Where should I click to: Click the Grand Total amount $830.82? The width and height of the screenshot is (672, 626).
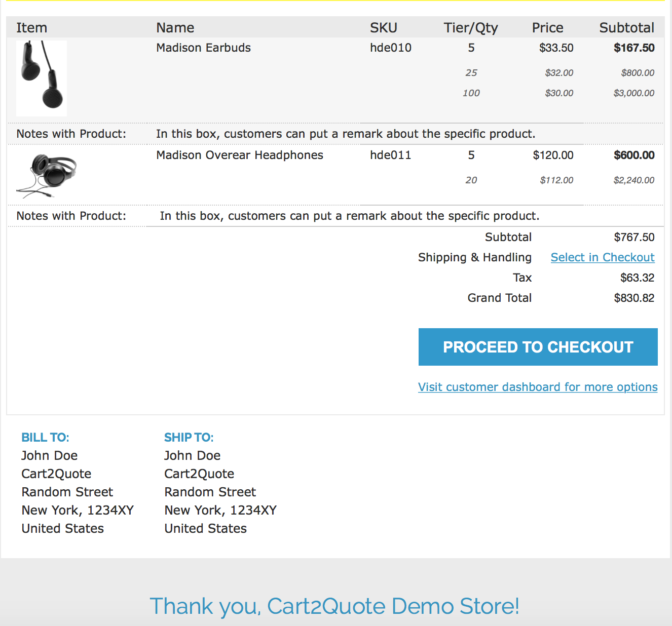click(x=634, y=298)
